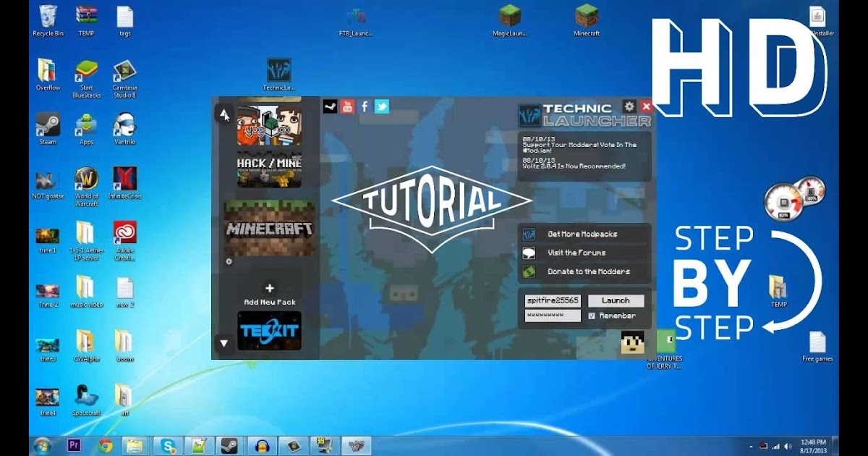This screenshot has height=456, width=868.
Task: Select the Free games file on the desktop
Action: point(817,346)
